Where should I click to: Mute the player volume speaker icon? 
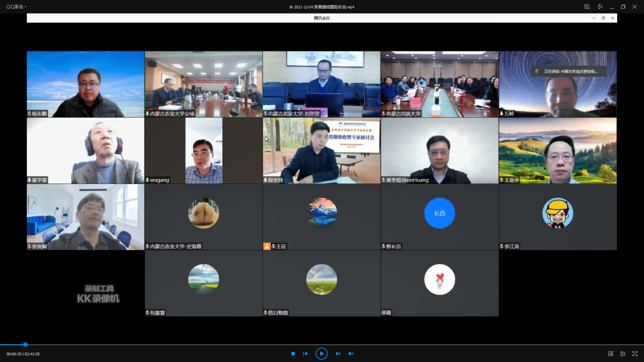click(351, 353)
